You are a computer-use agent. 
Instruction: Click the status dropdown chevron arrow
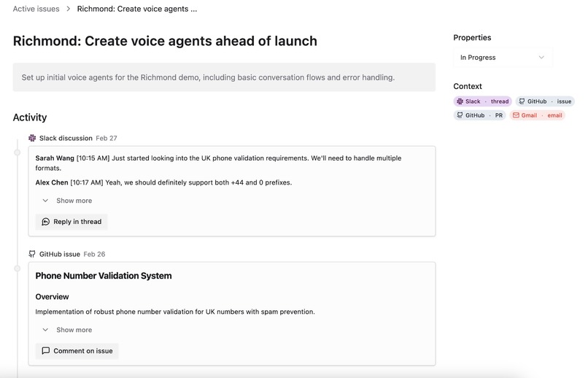pos(541,58)
